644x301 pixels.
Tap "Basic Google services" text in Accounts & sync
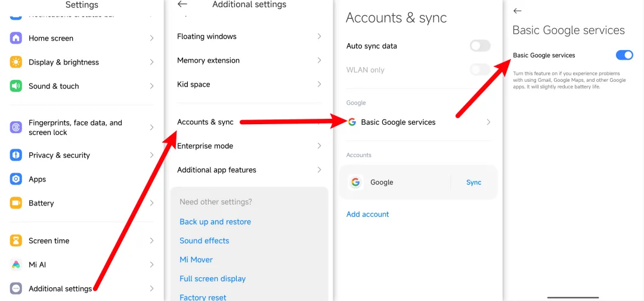click(398, 122)
